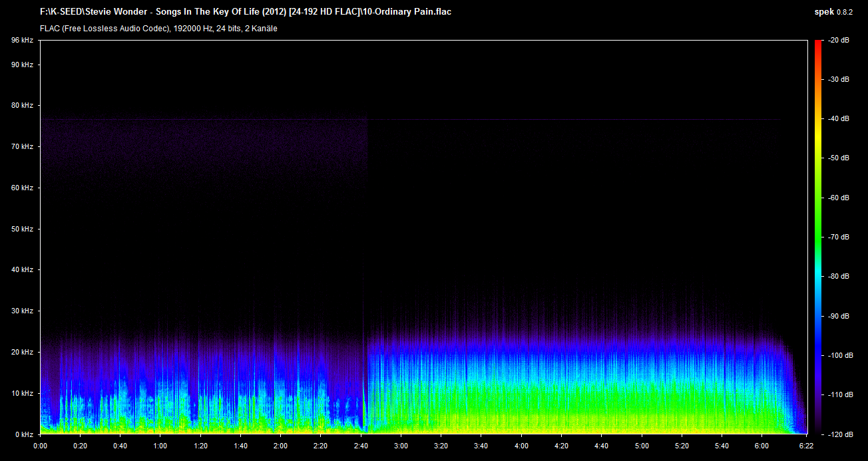Screen dimensions: 868x461
Task: Click the 80 kHz frequency axis label
Action: pyautogui.click(x=22, y=106)
